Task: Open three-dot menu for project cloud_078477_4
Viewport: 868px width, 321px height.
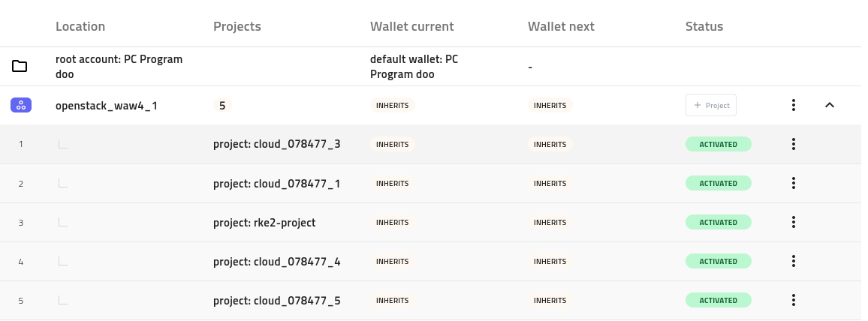Action: [793, 262]
